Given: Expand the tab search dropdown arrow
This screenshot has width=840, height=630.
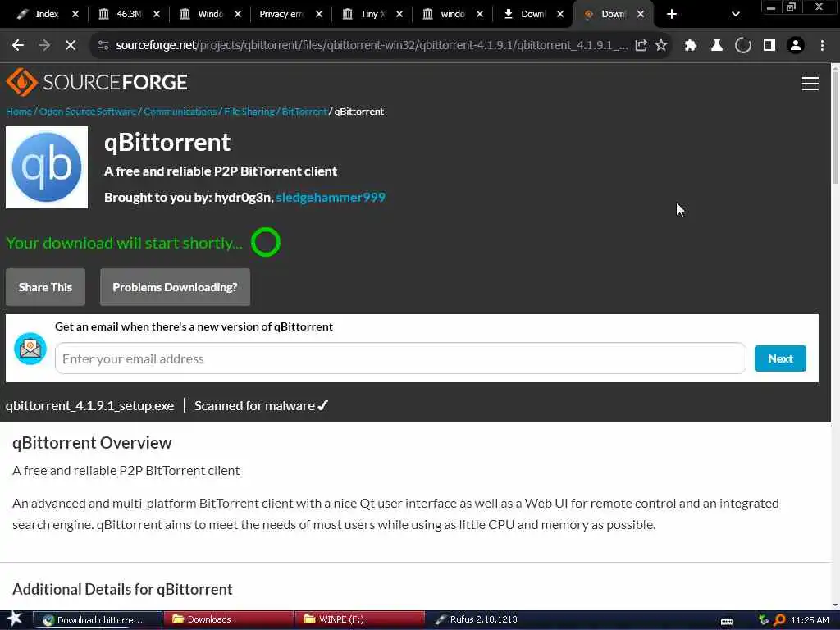Looking at the screenshot, I should (735, 14).
